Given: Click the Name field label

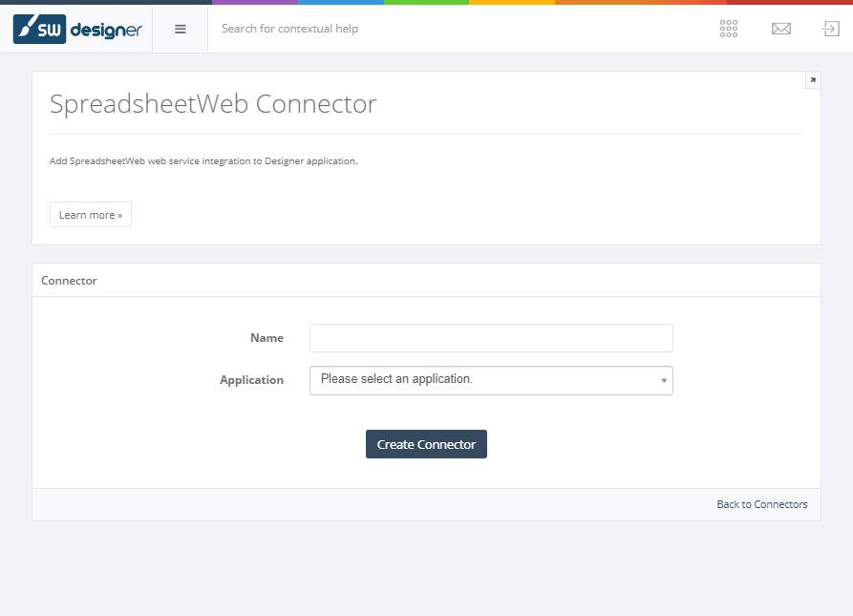Looking at the screenshot, I should click(x=267, y=338).
